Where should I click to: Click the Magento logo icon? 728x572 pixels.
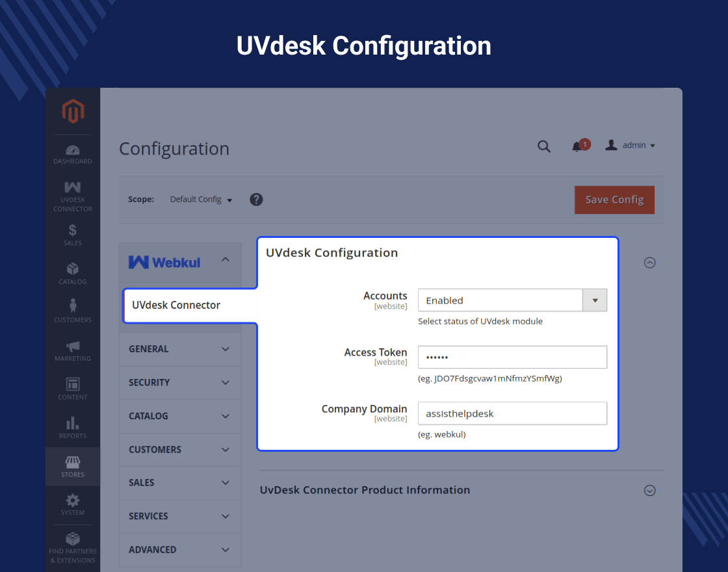73,111
